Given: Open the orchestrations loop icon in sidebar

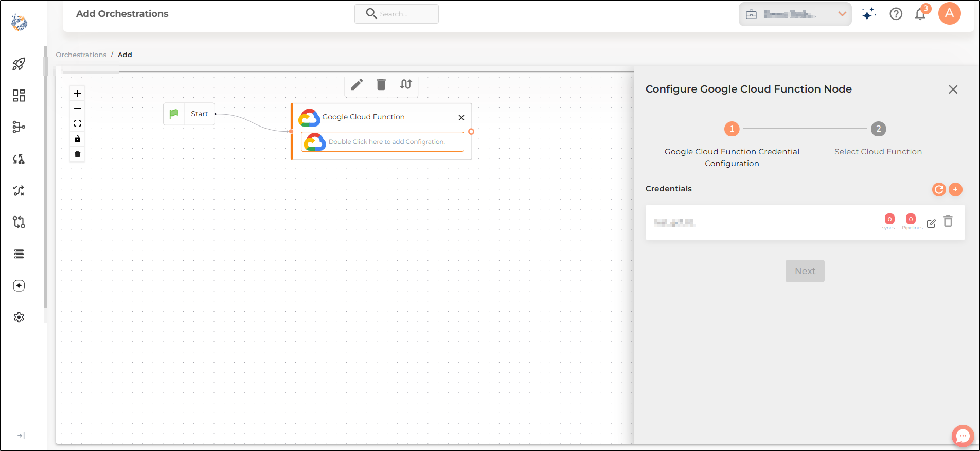Looking at the screenshot, I should point(19,222).
